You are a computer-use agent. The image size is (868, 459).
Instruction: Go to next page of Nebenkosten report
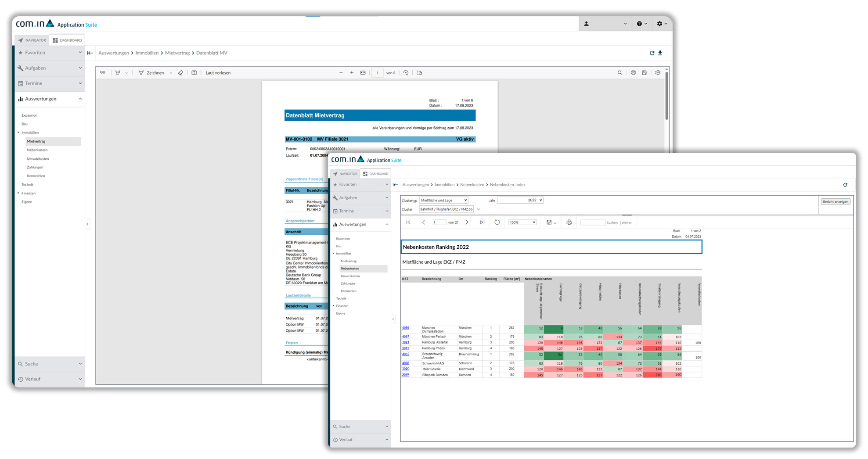coord(467,222)
